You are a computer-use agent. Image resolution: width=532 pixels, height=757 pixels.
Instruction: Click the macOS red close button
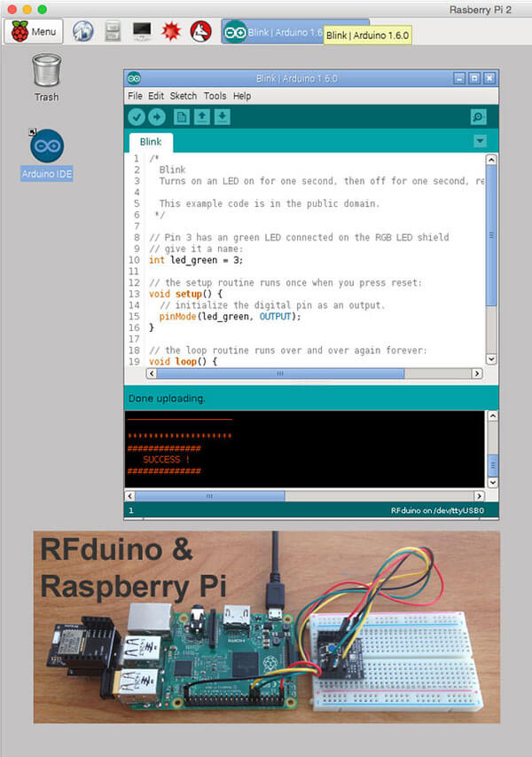point(12,9)
